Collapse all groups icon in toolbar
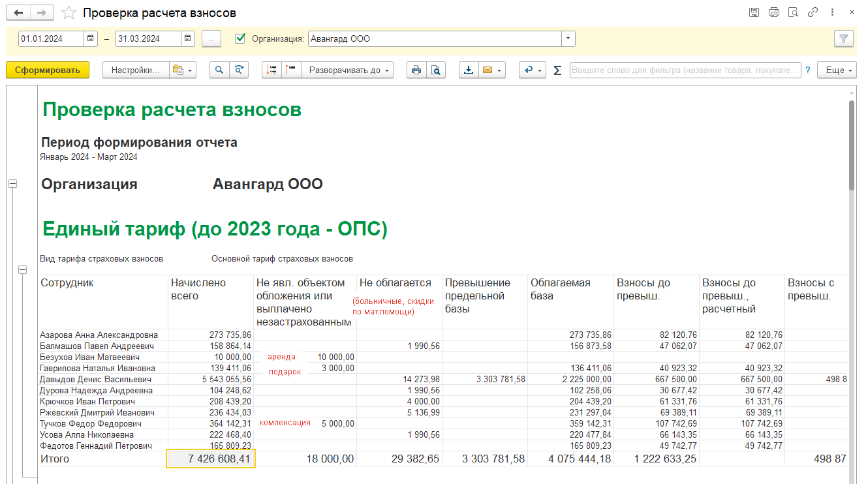Viewport: 868px width, 484px height. pyautogui.click(x=291, y=70)
